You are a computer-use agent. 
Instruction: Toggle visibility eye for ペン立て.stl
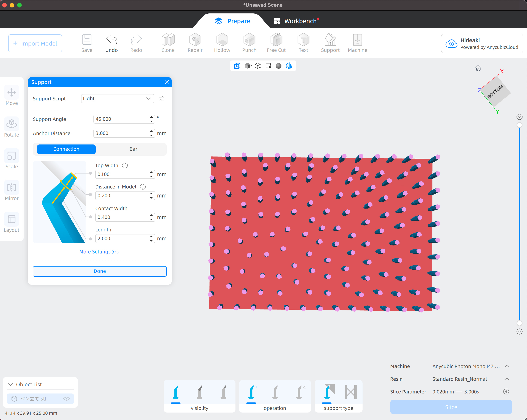[67, 399]
